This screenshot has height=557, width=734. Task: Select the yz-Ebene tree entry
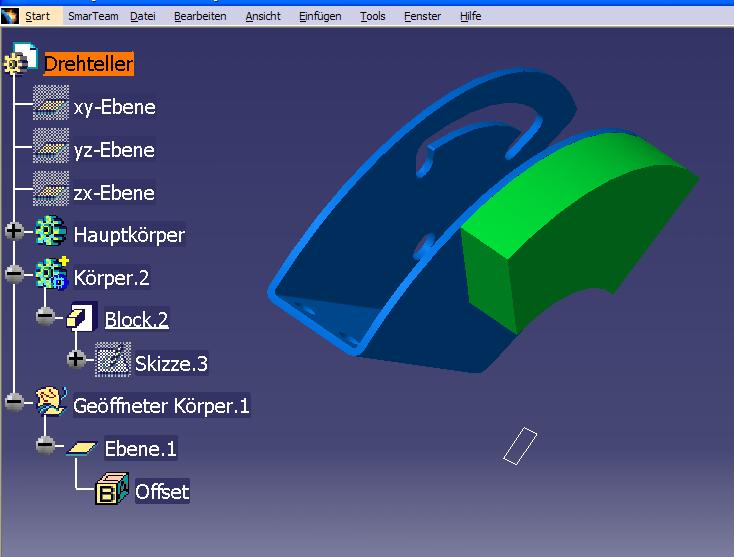[114, 150]
